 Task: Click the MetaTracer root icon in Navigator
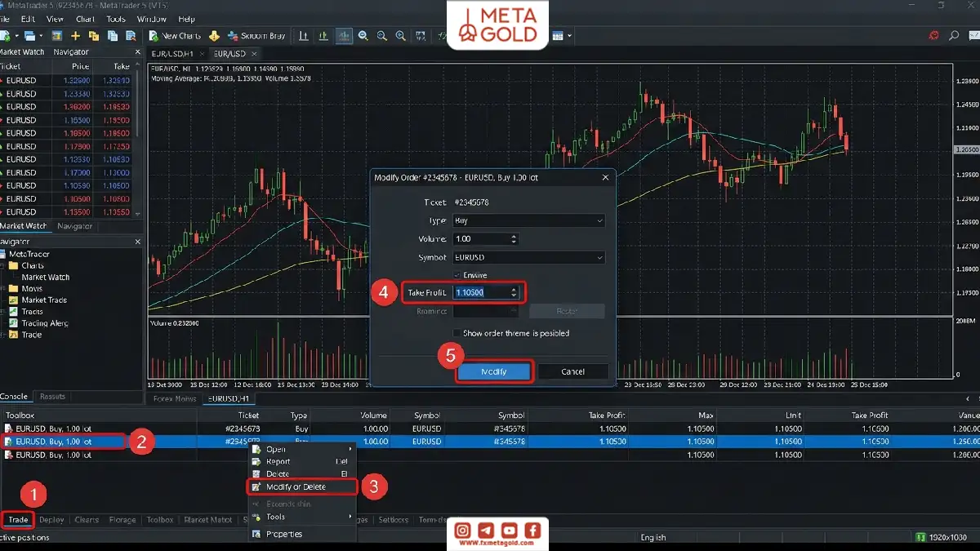4,254
